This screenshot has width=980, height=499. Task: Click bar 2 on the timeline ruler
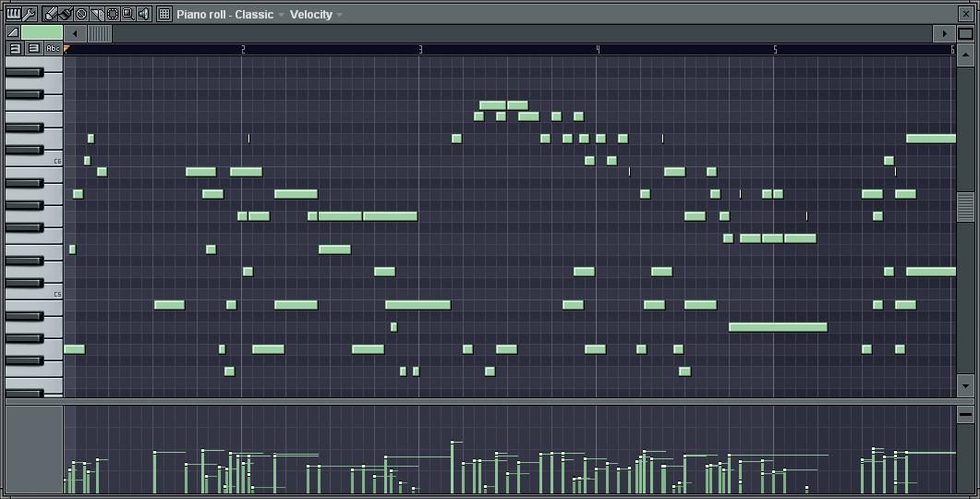[x=243, y=49]
